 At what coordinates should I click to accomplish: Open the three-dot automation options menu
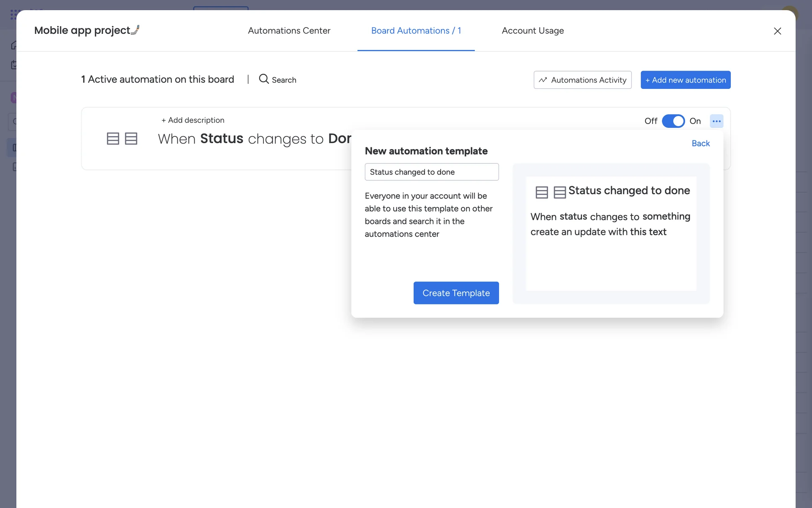point(716,121)
